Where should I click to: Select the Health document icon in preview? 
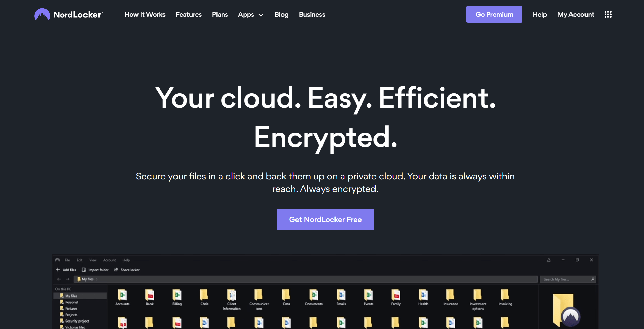(x=423, y=295)
